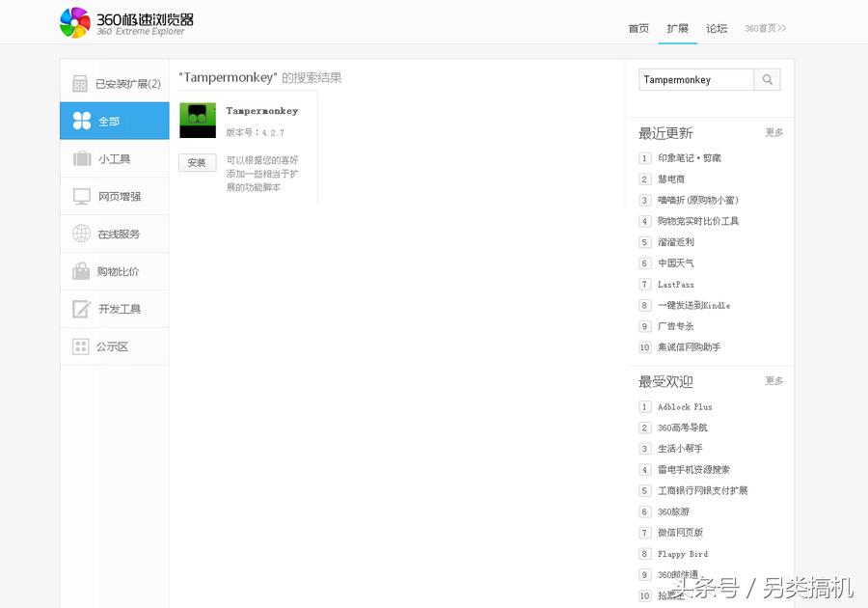868x608 pixels.
Task: Click inside the Tampermonkey search field
Action: coord(694,81)
